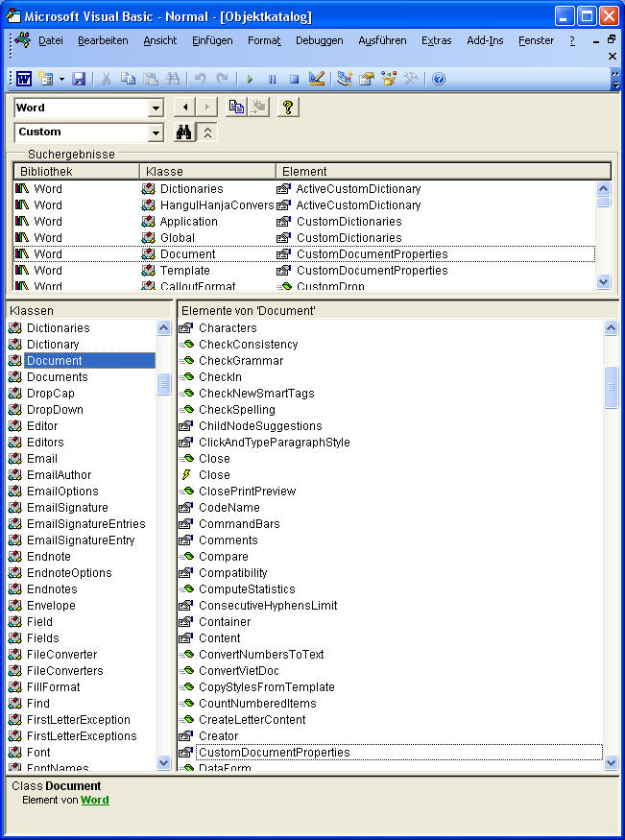The height and width of the screenshot is (840, 625).
Task: Open the Insert UserForm dropdown arrow
Action: click(x=61, y=80)
